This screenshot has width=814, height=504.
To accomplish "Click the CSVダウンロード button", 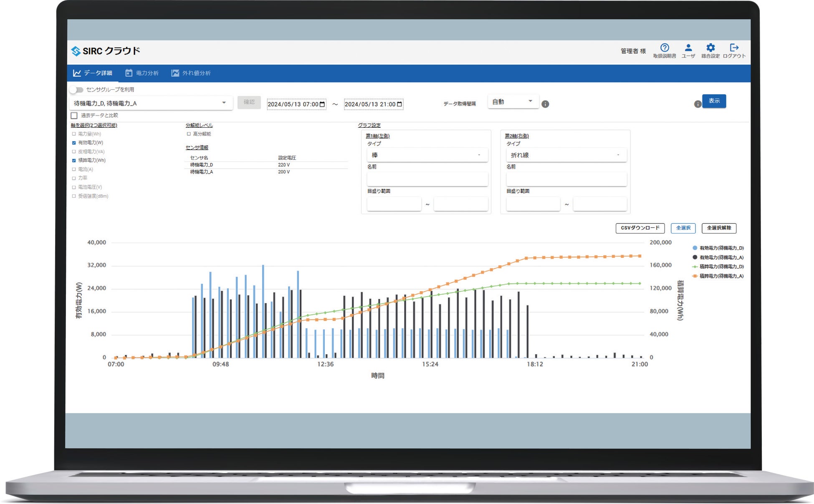I will pos(640,228).
